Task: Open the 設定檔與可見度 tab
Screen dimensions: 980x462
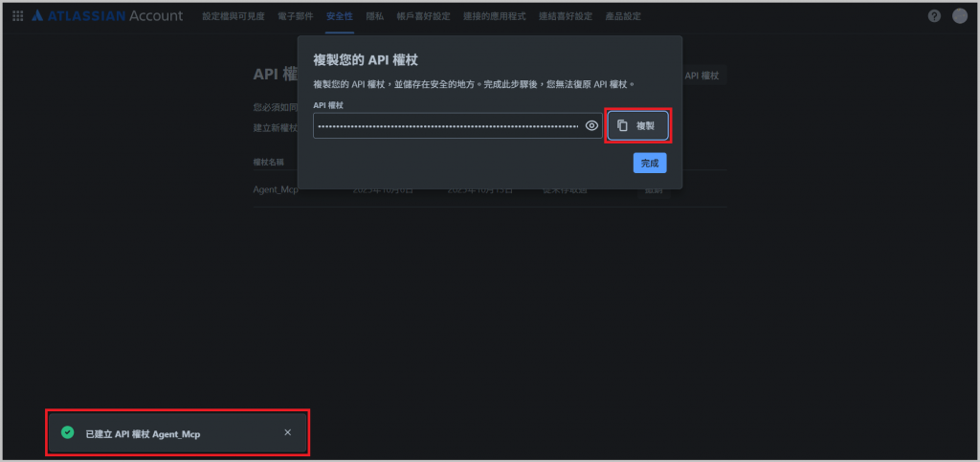Action: 234,16
